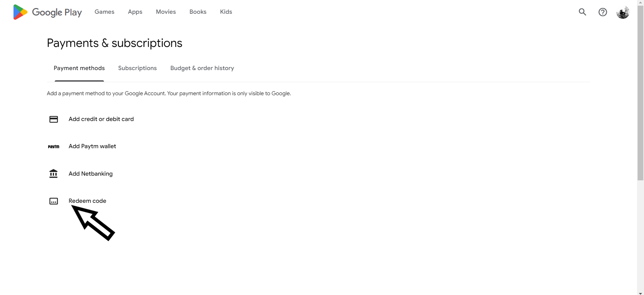Choose Add credit or debit card
The image size is (644, 295).
tap(101, 119)
